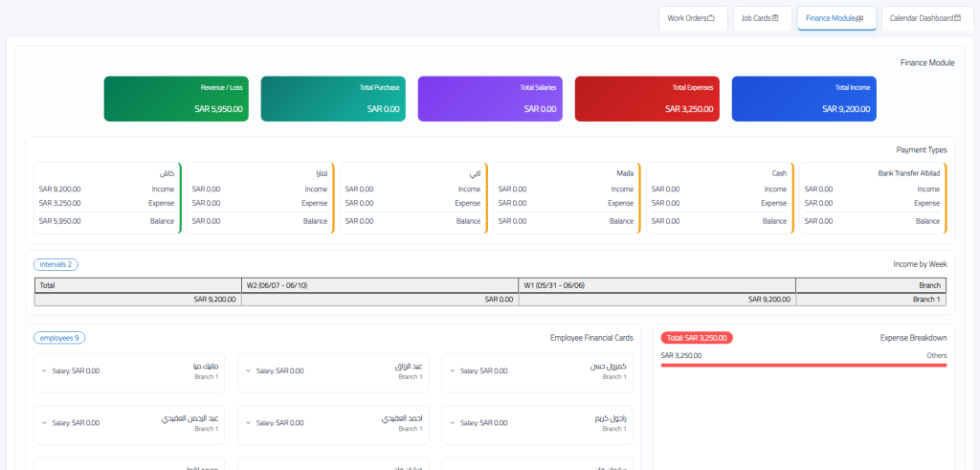Click the employees 9 badge

(x=59, y=338)
